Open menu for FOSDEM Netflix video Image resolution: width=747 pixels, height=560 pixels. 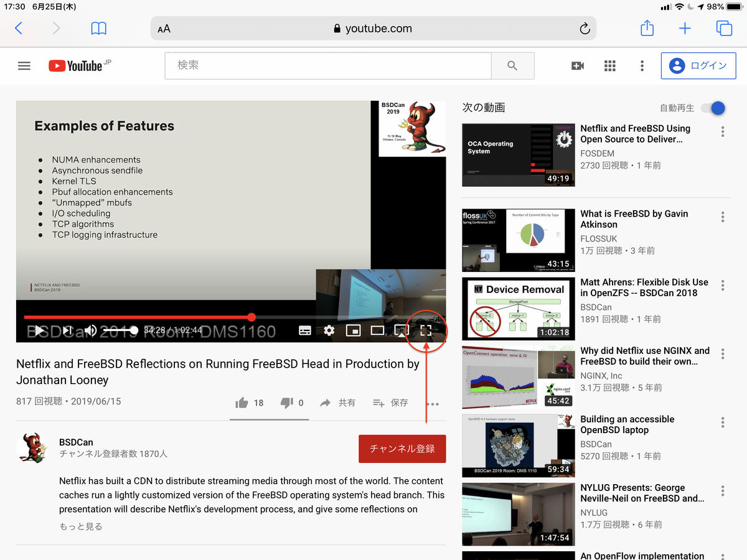[723, 132]
